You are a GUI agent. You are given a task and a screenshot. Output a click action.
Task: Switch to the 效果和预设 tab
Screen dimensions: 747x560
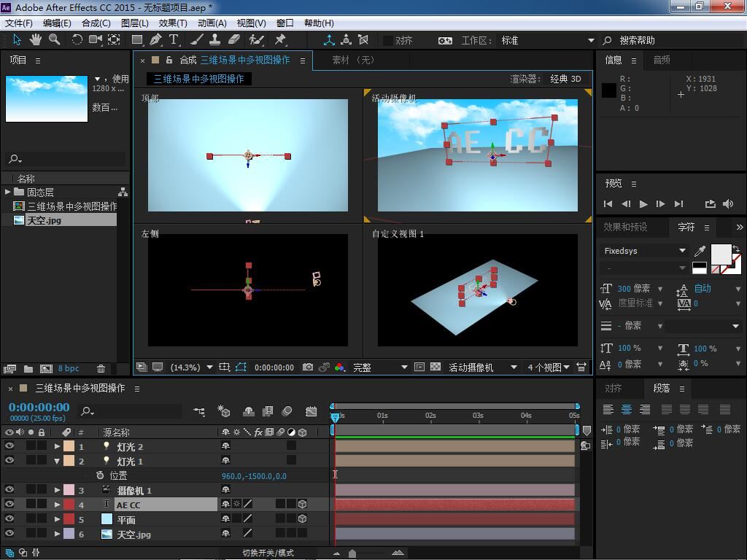[x=625, y=227]
